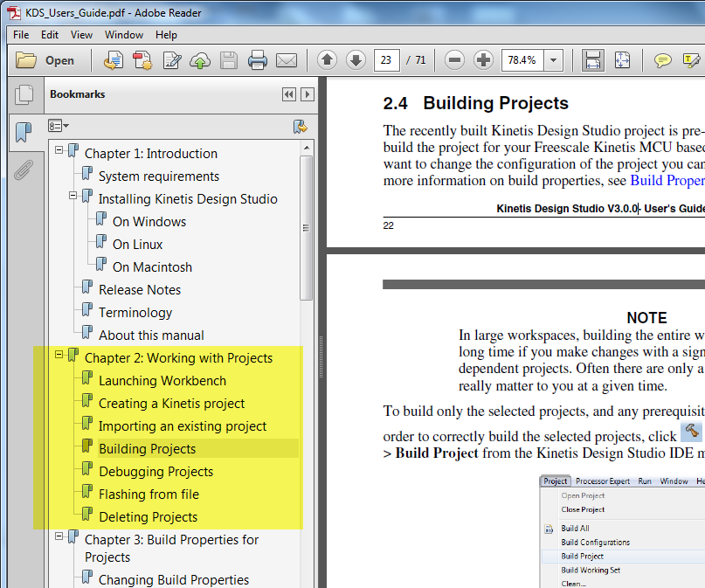705x588 pixels.
Task: Jump to On Linux bookmark
Action: [x=137, y=244]
